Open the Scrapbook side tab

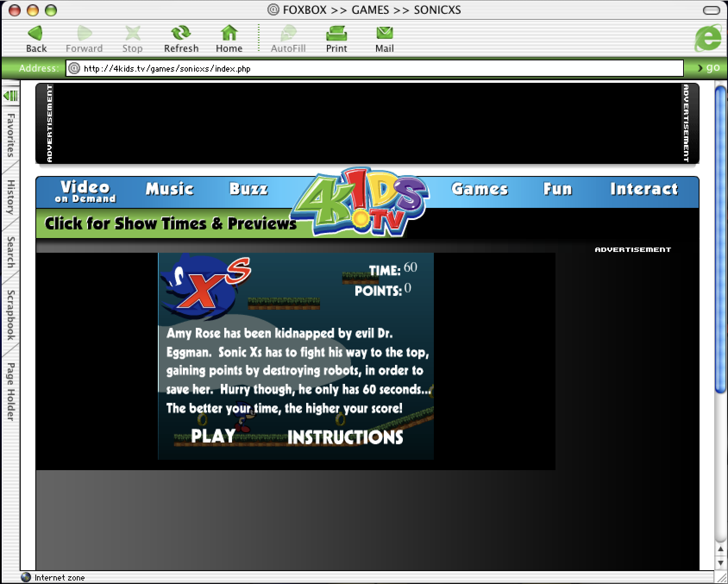[10, 315]
